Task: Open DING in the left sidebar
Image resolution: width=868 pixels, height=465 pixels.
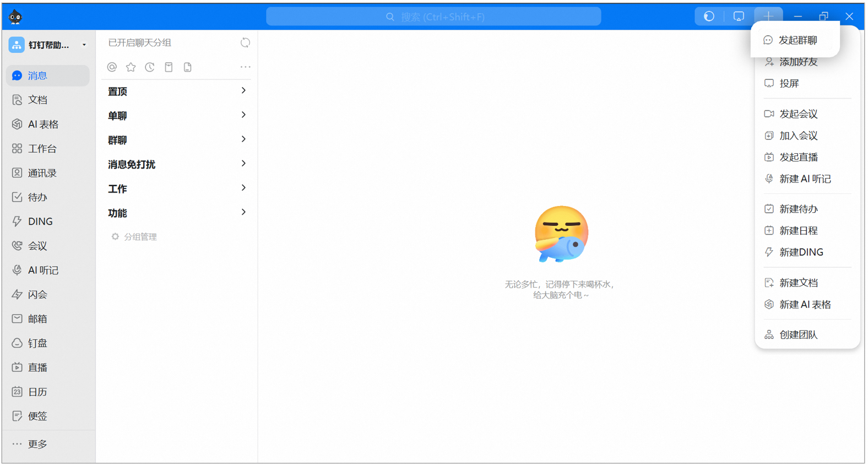Action: 40,221
